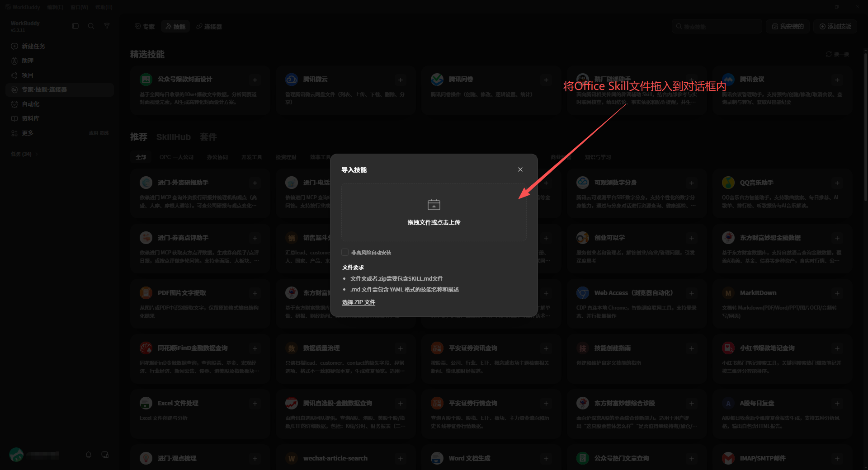Viewport: 868px width, 470px height.
Task: Toggle the sidebar panel layout icon
Action: [x=75, y=26]
